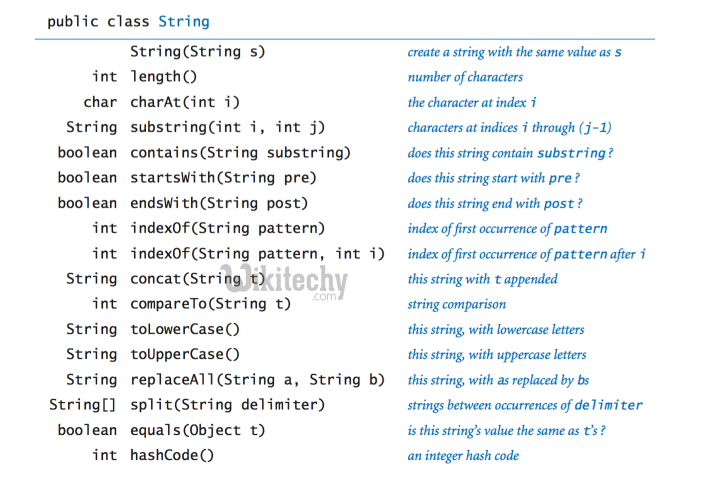The height and width of the screenshot is (481, 704).
Task: Click 'an integer hash code' description
Action: click(x=463, y=456)
